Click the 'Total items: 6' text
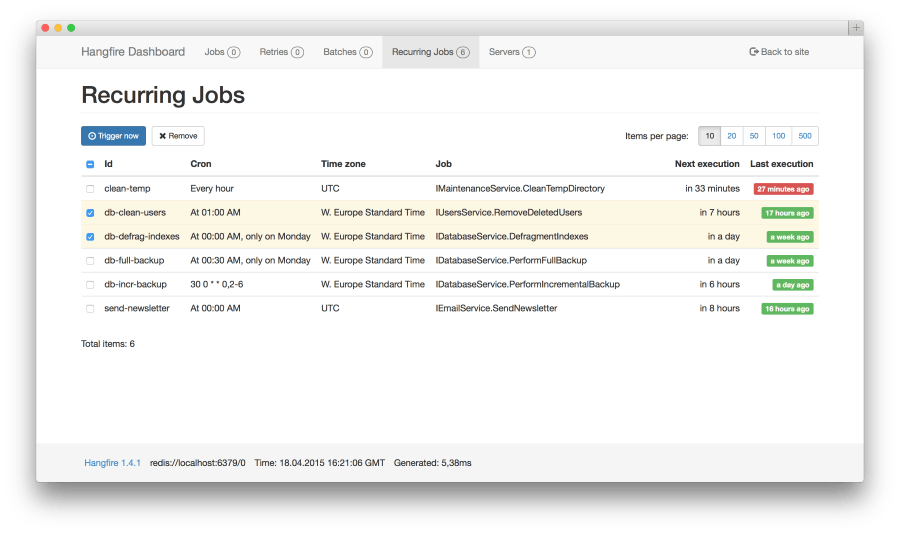Viewport: 900px width, 534px height. 108,344
